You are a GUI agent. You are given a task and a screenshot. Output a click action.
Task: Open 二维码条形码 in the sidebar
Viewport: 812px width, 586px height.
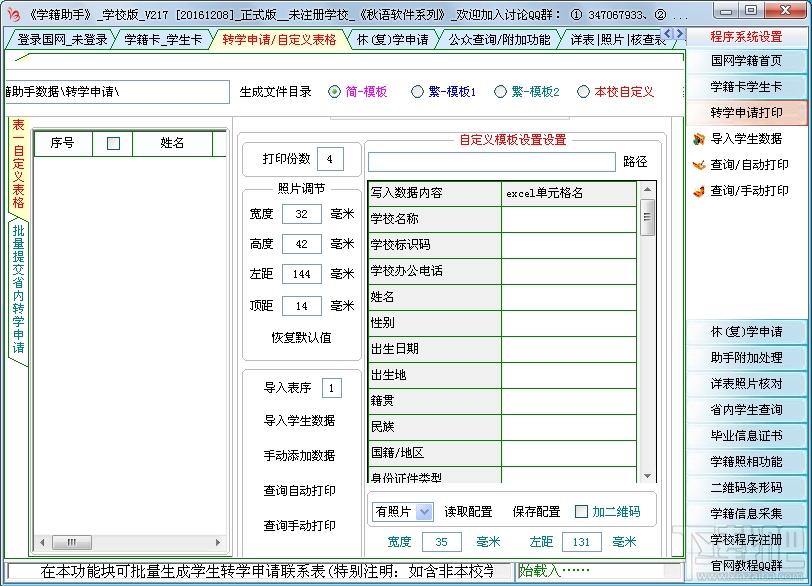coord(746,487)
